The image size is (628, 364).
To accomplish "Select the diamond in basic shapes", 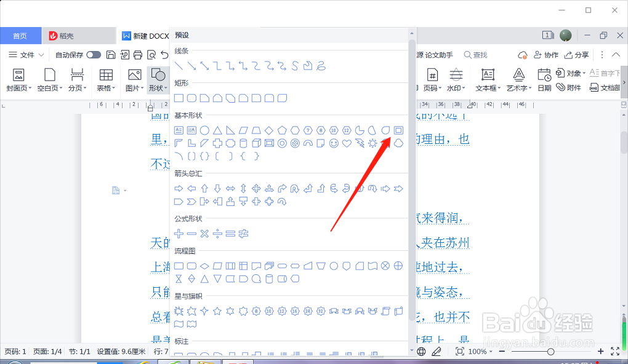I will [x=269, y=130].
